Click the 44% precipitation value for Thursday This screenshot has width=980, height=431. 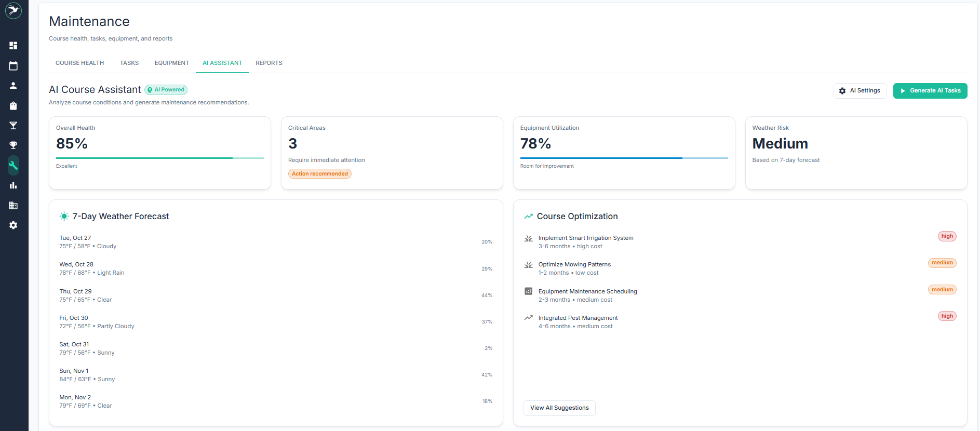click(x=487, y=295)
